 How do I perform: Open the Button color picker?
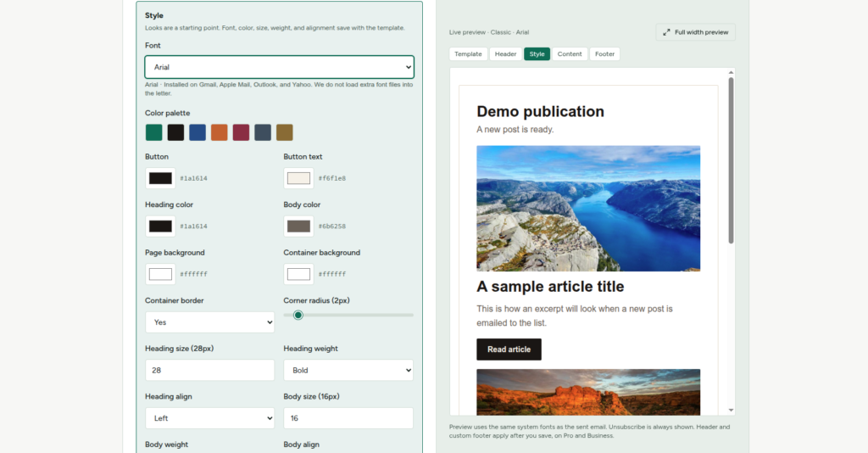pyautogui.click(x=160, y=178)
